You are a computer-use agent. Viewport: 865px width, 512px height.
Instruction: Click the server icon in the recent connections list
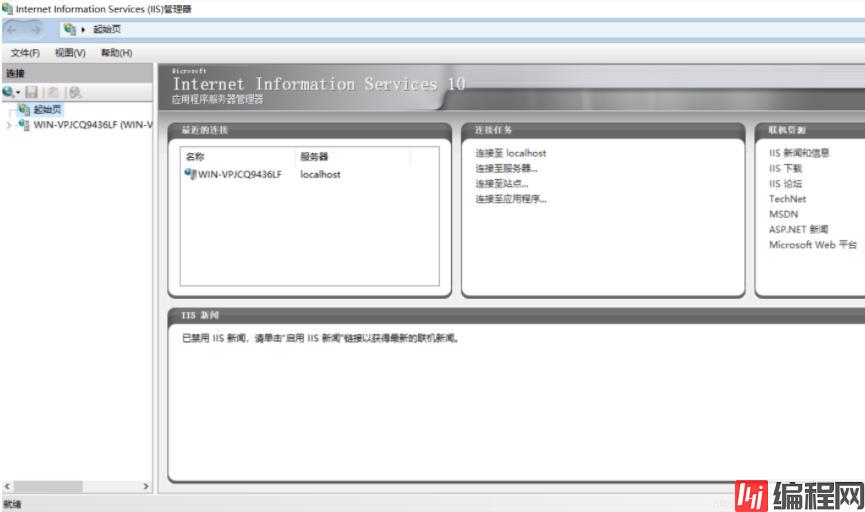[190, 174]
